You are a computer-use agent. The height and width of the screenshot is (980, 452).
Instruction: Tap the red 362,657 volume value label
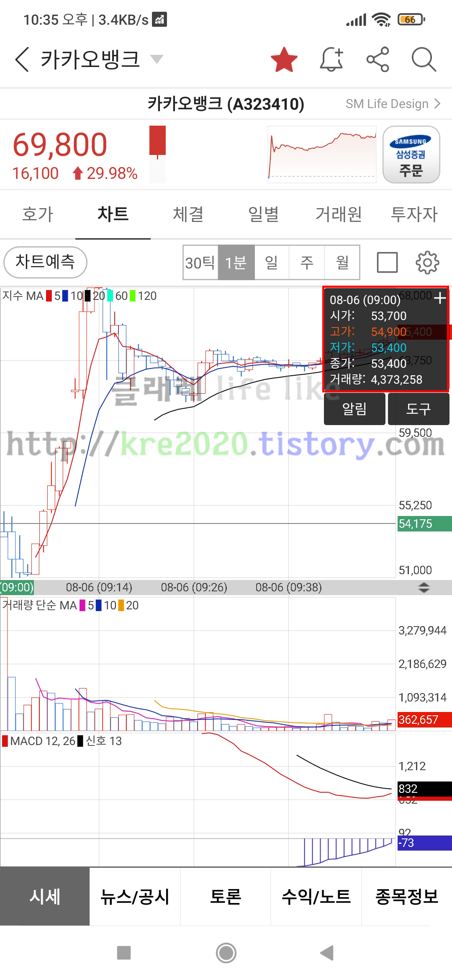(424, 720)
